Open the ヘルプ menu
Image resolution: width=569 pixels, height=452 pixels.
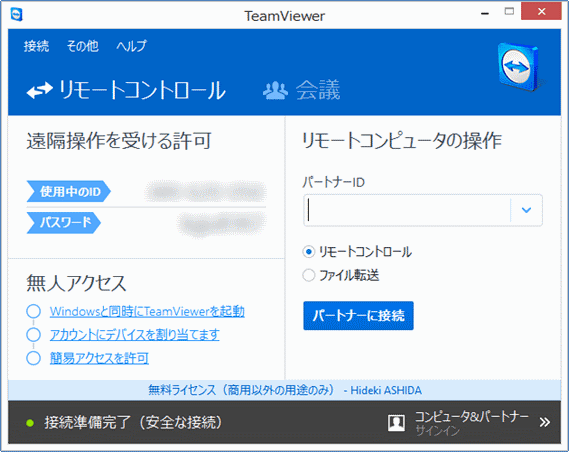click(x=131, y=46)
